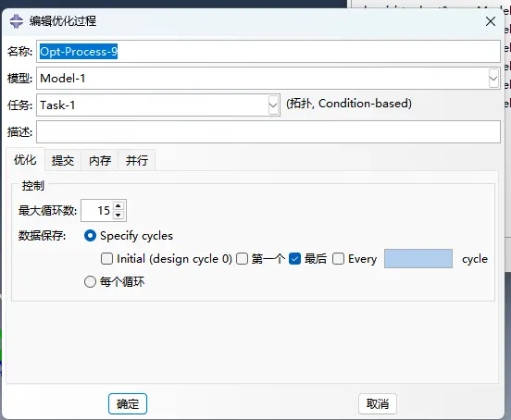Uncheck the 最后 checkbox

click(x=295, y=259)
